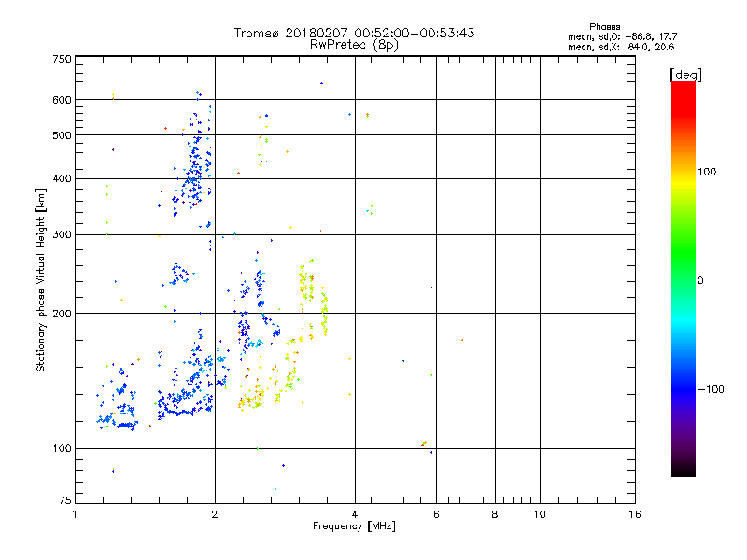Click the '600' y-axis tick label

pos(62,100)
